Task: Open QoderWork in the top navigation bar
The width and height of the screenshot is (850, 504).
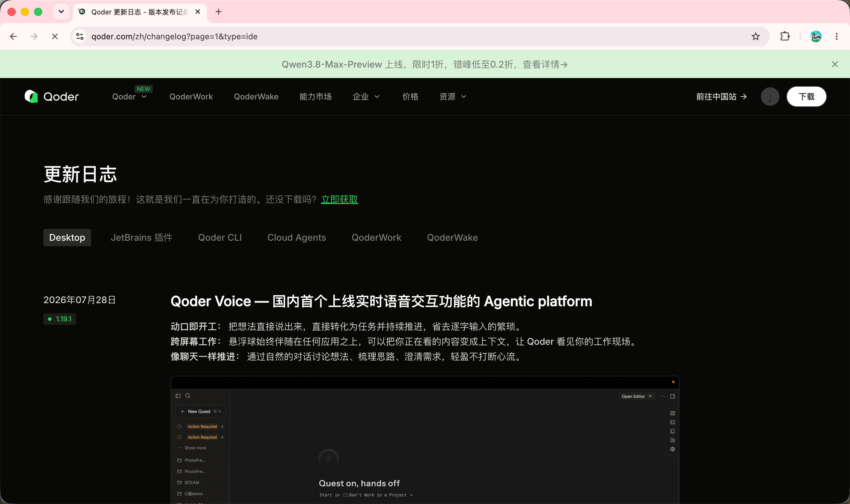Action: pyautogui.click(x=191, y=97)
